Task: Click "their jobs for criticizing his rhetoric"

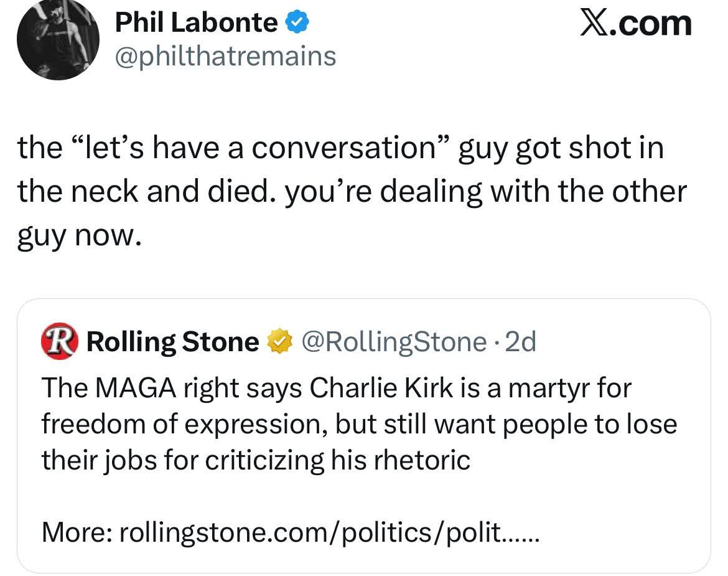Action: point(255,460)
